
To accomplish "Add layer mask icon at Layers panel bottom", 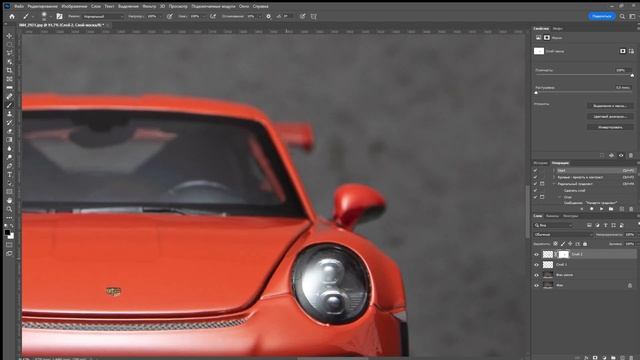I will tap(595, 358).
